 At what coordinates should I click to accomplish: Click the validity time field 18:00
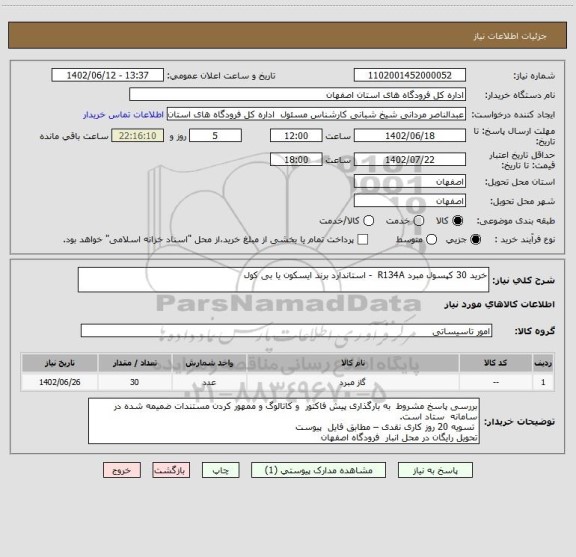296,159
